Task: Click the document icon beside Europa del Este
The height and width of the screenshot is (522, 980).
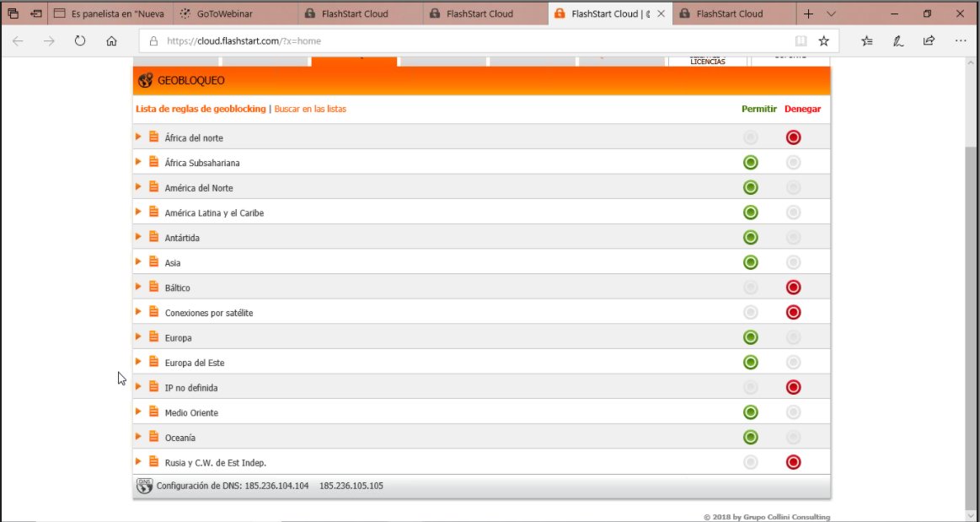Action: (x=153, y=362)
